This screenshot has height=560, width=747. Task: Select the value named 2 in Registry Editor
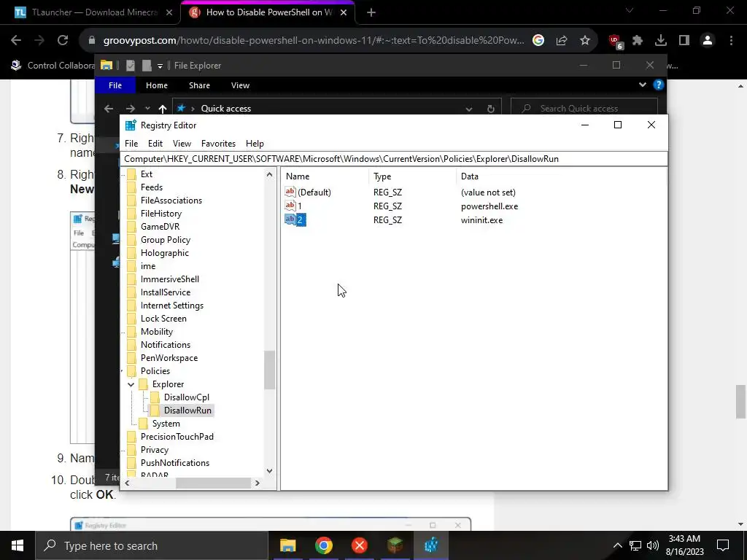click(x=300, y=220)
